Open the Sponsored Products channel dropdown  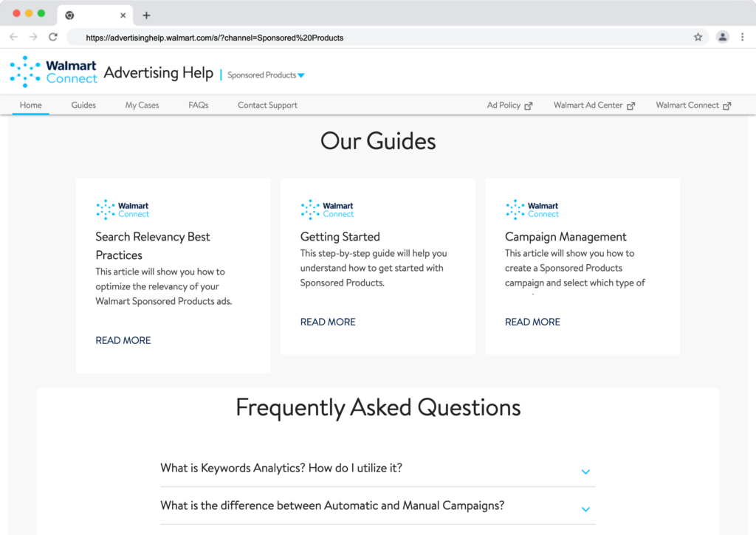click(266, 75)
